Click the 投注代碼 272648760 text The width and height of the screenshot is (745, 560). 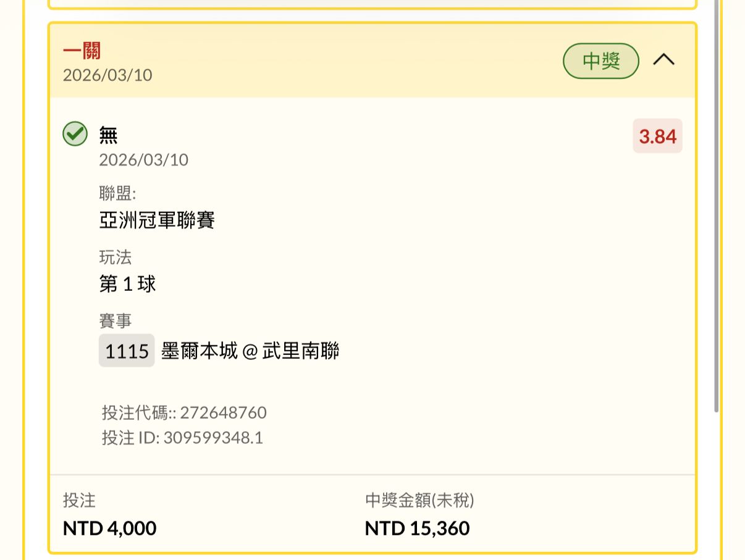(184, 412)
